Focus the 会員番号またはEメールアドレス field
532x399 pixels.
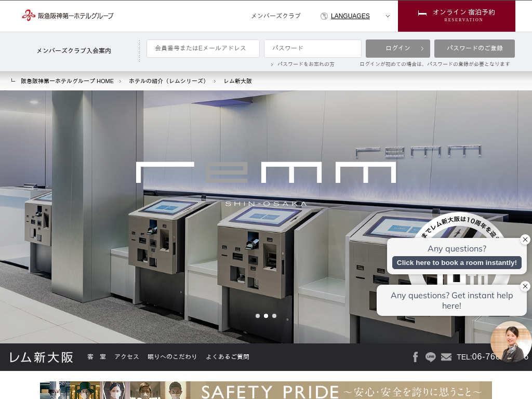coord(203,48)
